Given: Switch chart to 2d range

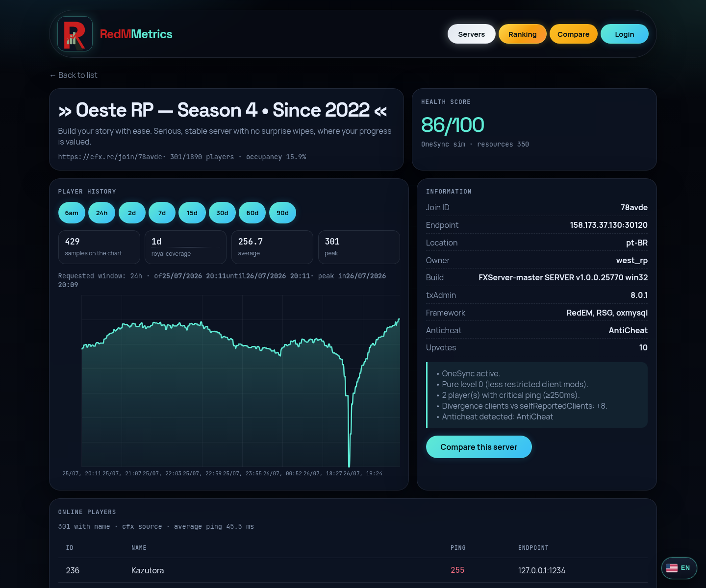Looking at the screenshot, I should 132,213.
